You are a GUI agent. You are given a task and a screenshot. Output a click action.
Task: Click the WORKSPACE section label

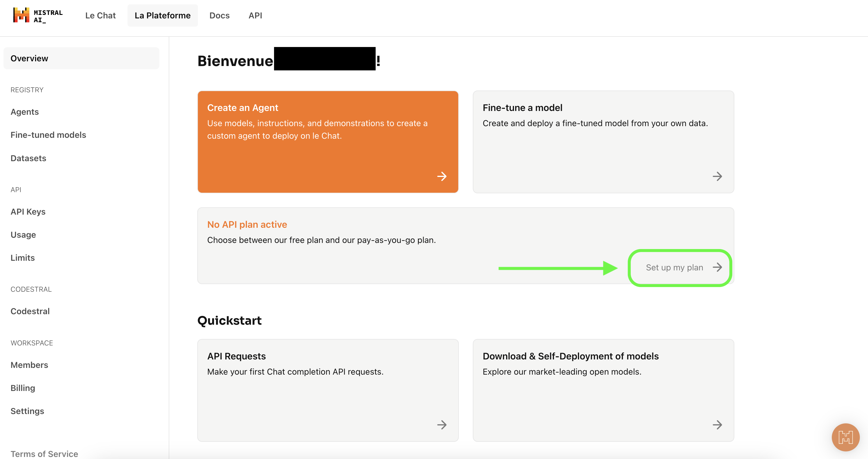(32, 343)
